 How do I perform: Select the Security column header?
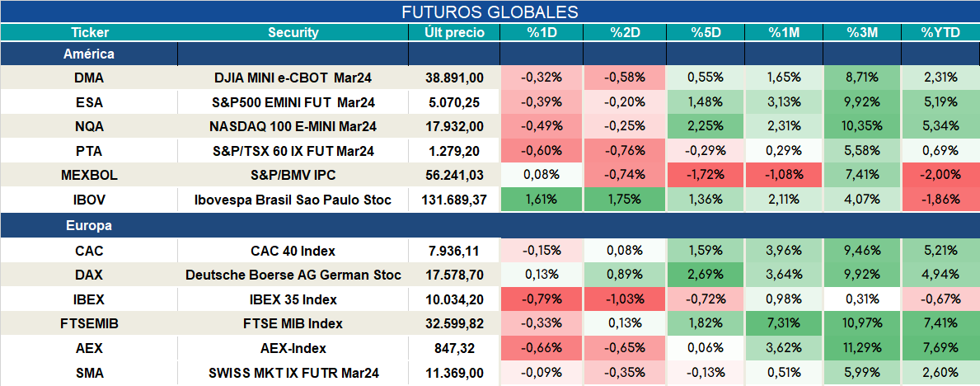tap(293, 33)
